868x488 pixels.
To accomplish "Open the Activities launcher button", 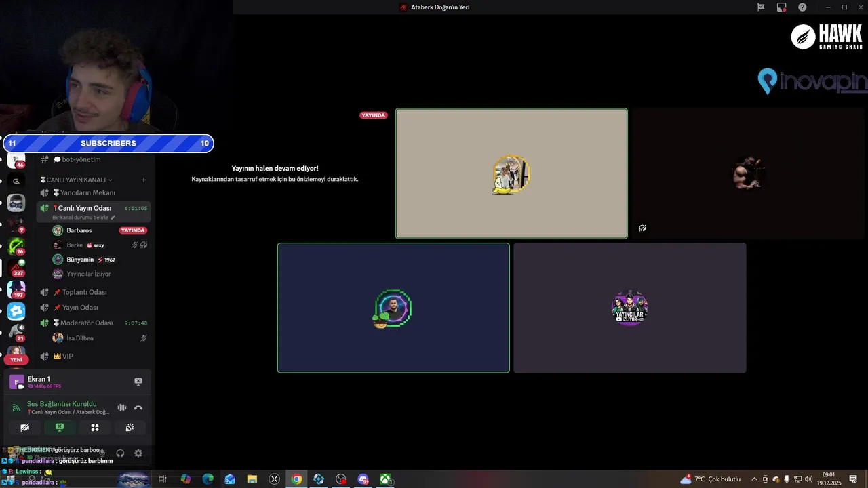I will click(x=95, y=428).
